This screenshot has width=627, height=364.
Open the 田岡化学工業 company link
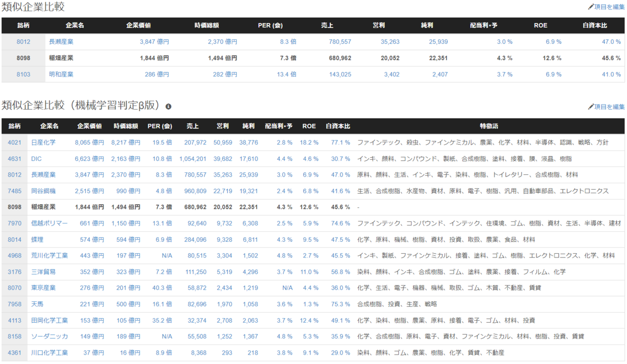(x=50, y=320)
